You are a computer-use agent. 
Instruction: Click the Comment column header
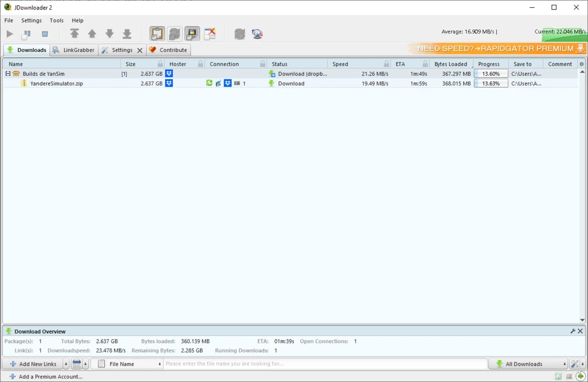click(560, 64)
